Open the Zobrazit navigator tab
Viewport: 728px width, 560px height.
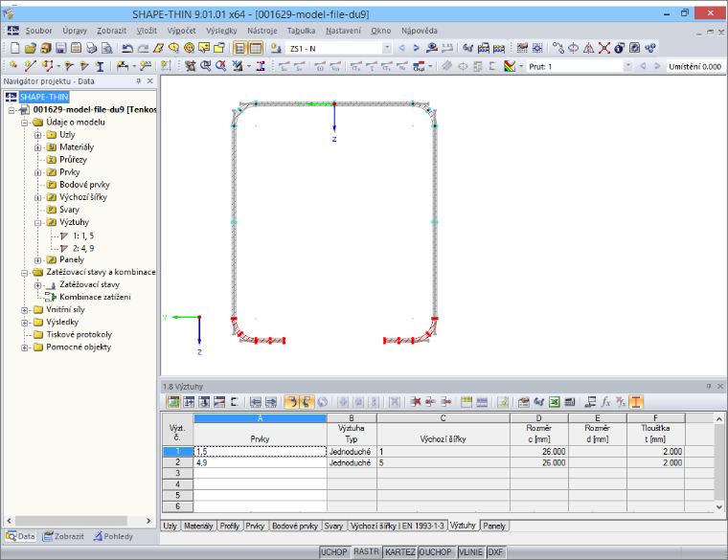[63, 536]
